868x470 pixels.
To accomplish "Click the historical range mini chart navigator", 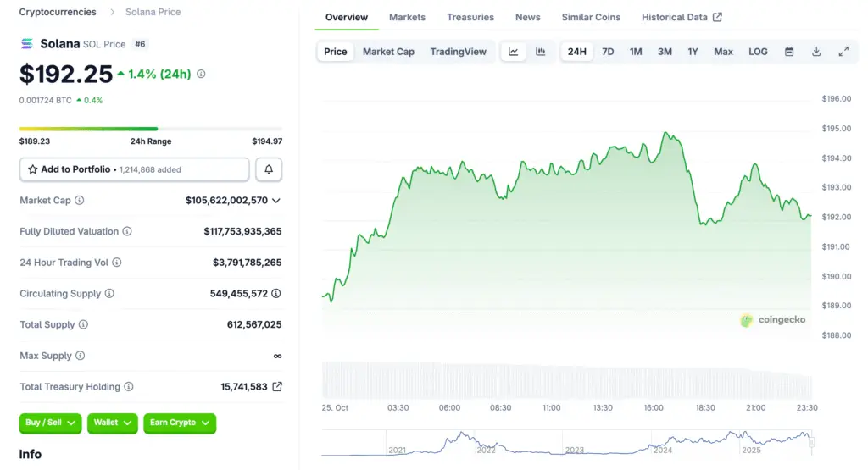I will 566,441.
